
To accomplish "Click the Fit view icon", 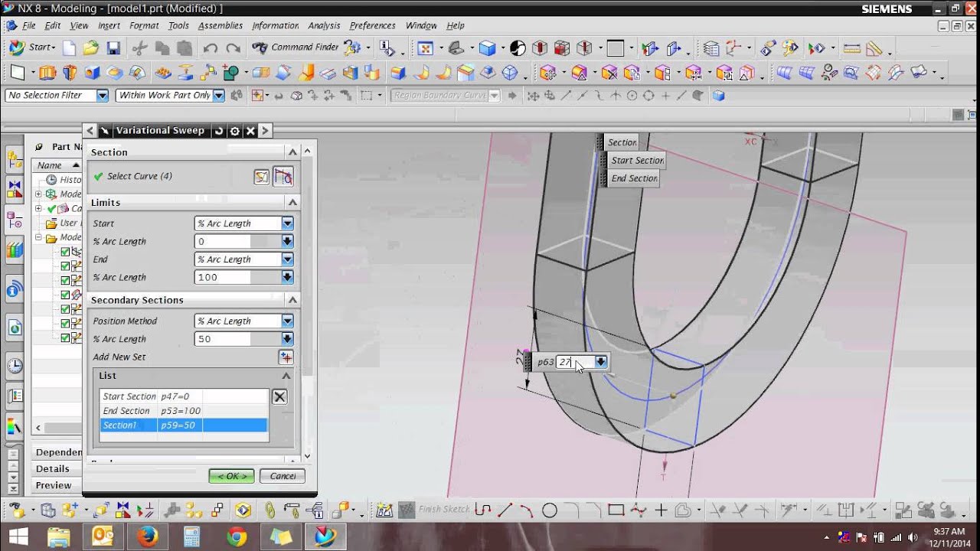I will click(x=426, y=48).
